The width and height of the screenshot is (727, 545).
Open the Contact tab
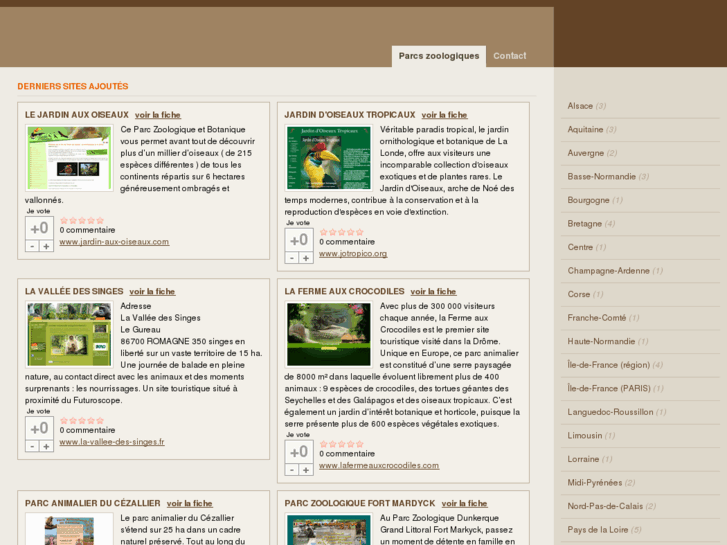point(510,56)
